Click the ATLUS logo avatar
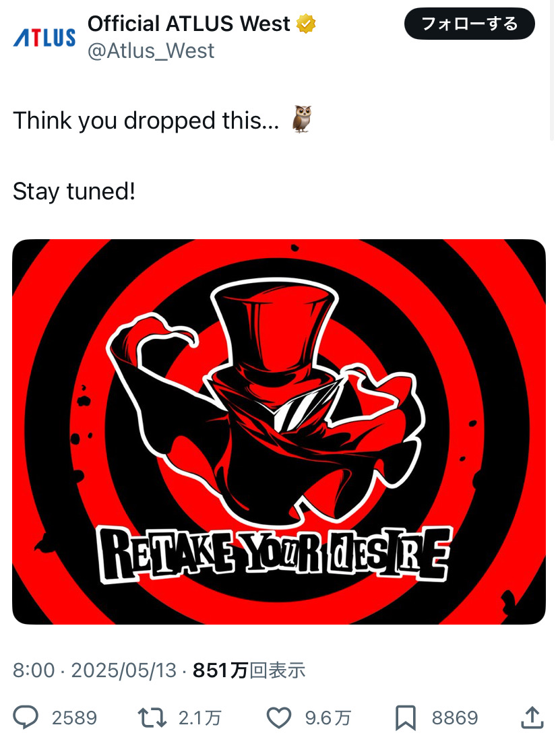The image size is (558, 756). pyautogui.click(x=44, y=38)
